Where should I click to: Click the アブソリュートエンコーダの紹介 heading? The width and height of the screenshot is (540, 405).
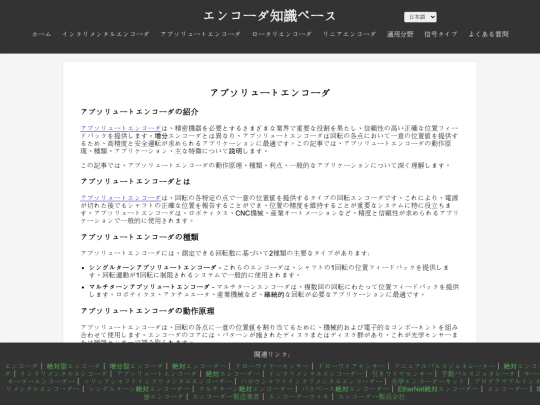(x=139, y=112)
